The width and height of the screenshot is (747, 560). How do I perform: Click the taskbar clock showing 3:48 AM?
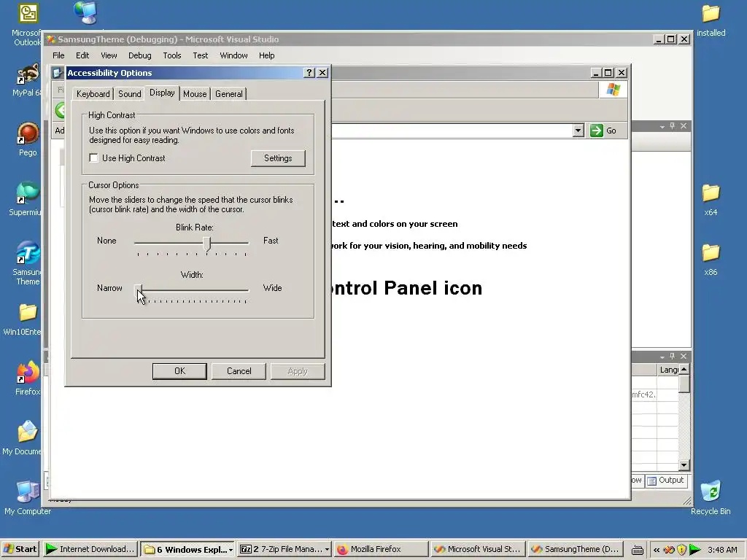point(722,550)
